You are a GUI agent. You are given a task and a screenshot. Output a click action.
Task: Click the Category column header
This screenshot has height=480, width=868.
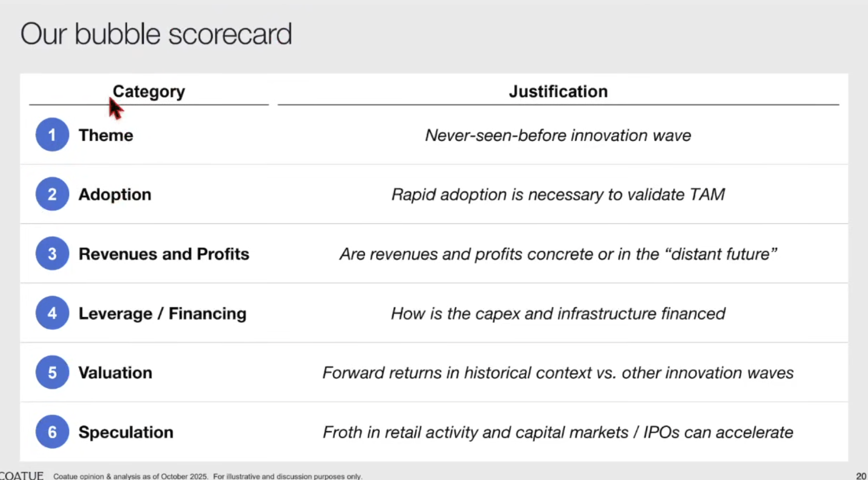[x=149, y=91]
